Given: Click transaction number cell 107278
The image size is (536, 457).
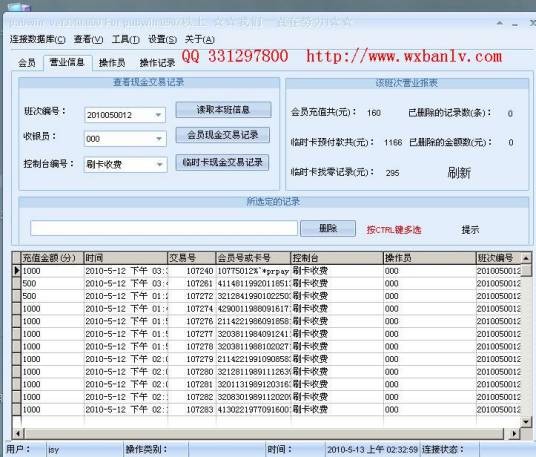Looking at the screenshot, I should (192, 347).
